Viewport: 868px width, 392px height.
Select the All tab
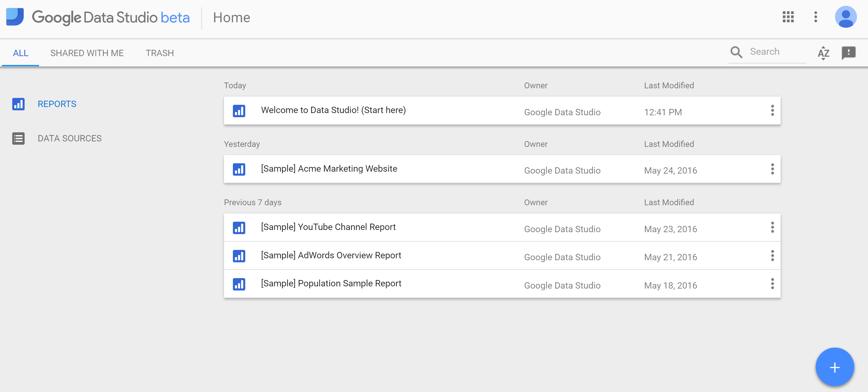pos(21,53)
